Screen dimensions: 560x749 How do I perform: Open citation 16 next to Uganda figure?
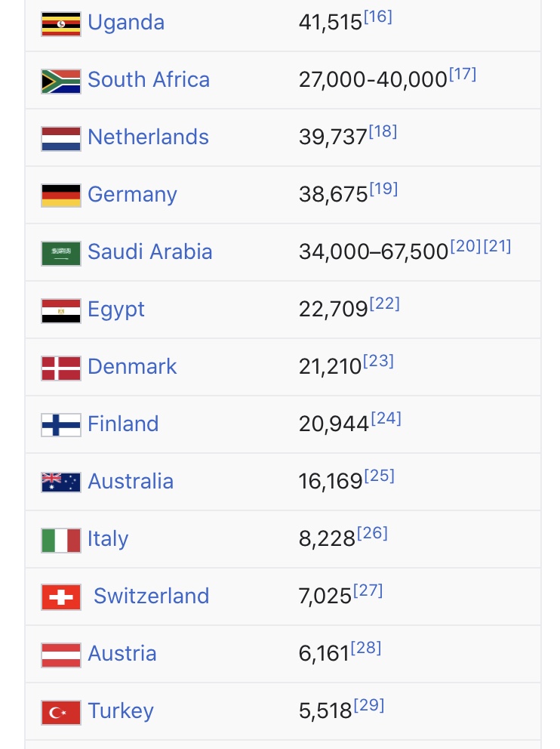378,17
